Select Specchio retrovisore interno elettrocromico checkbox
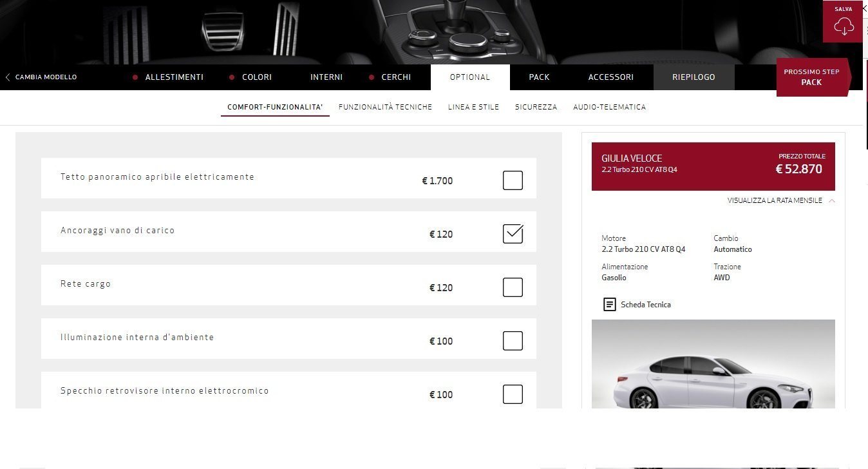This screenshot has width=868, height=469. coord(513,394)
